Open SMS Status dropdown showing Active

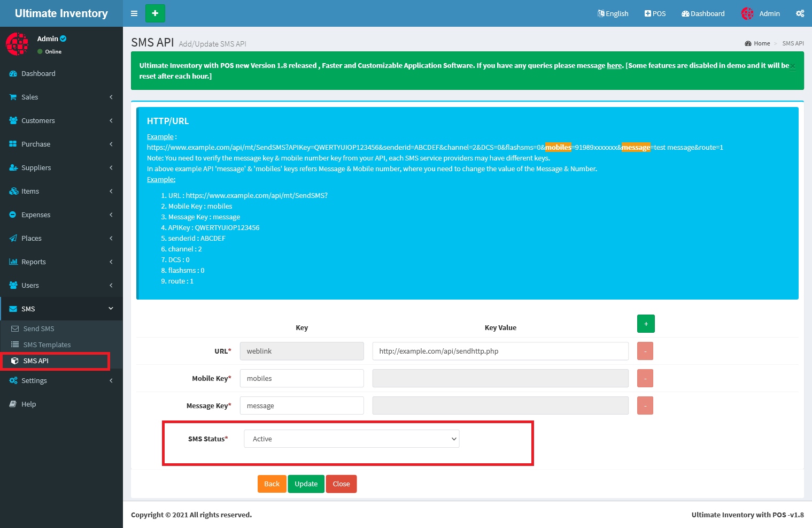(352, 439)
